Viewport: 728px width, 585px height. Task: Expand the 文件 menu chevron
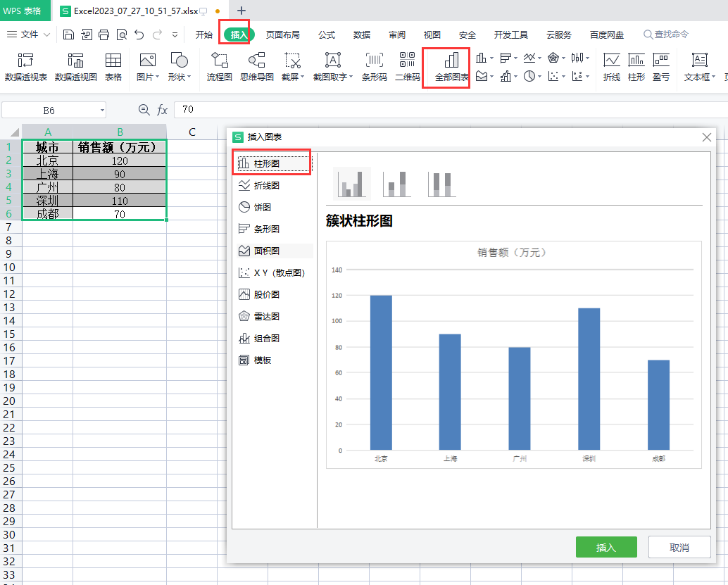coord(46,34)
